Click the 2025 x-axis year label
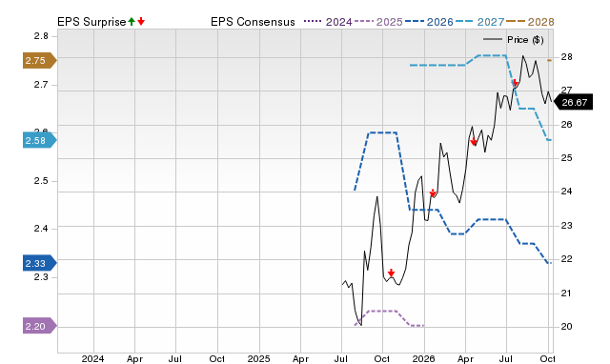This screenshot has width=610, height=364. 258,358
